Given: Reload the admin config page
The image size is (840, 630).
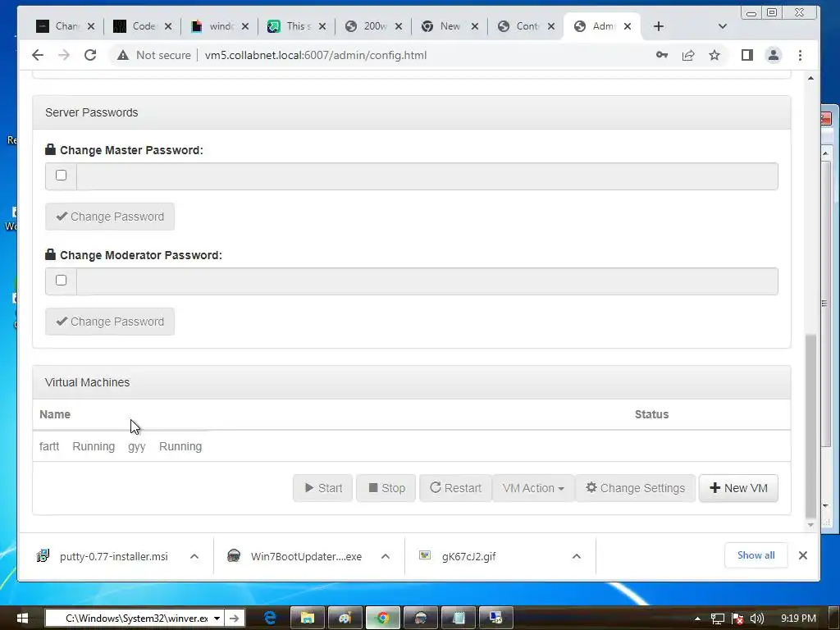Looking at the screenshot, I should point(90,55).
